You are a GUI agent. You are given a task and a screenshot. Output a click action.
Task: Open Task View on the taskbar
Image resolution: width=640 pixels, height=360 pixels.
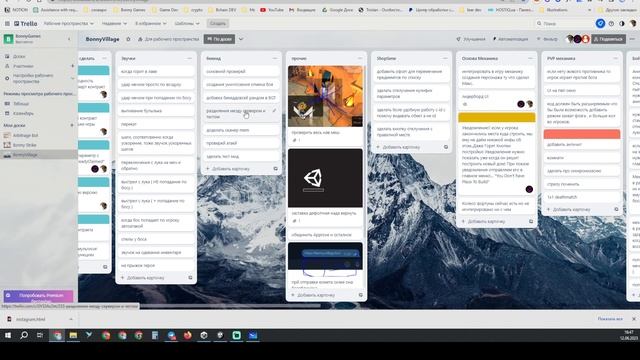pyautogui.click(x=40, y=336)
